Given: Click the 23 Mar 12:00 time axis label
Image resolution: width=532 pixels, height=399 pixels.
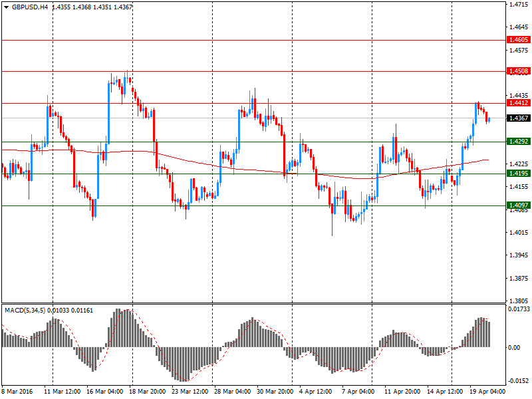Looking at the screenshot, I should 190,392.
